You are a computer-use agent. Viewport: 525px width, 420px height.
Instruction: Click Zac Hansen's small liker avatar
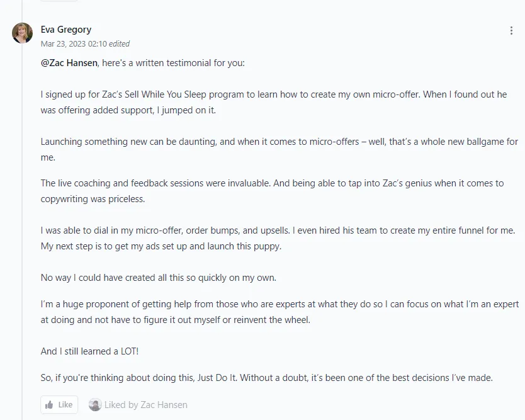pyautogui.click(x=95, y=405)
